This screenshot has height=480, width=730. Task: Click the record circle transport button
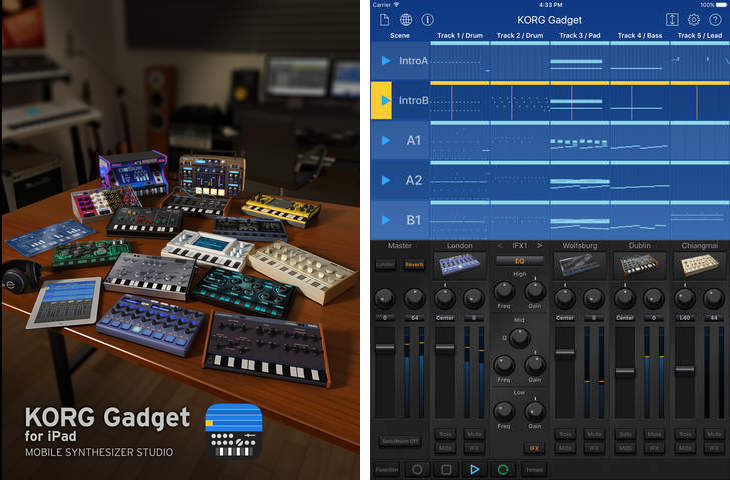418,469
